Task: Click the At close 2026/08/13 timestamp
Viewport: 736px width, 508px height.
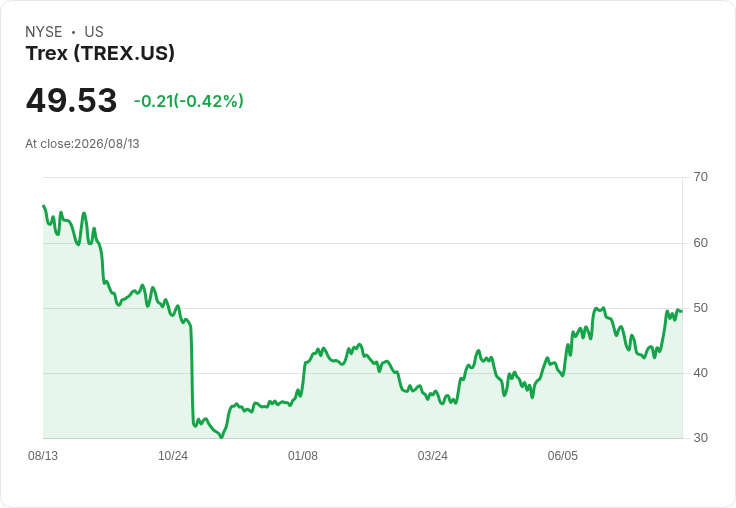Action: coord(82,144)
